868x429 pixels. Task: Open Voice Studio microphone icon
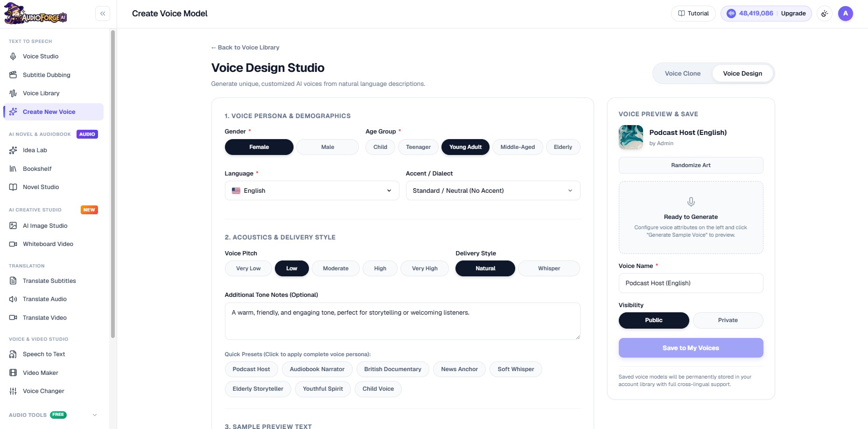click(x=13, y=56)
